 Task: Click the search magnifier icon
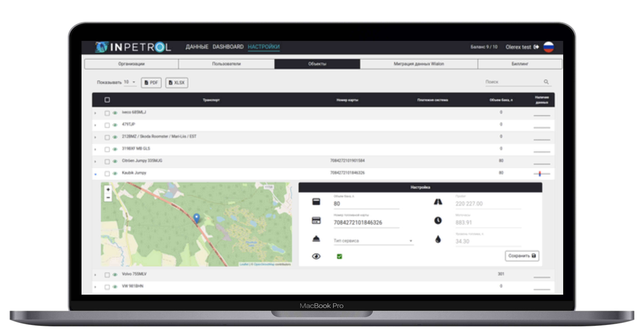(546, 82)
